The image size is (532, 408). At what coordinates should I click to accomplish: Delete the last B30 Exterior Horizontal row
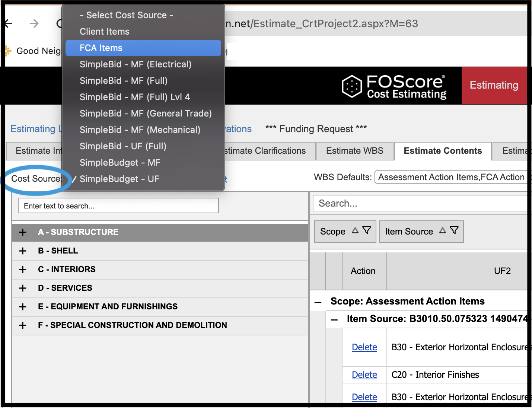364,397
